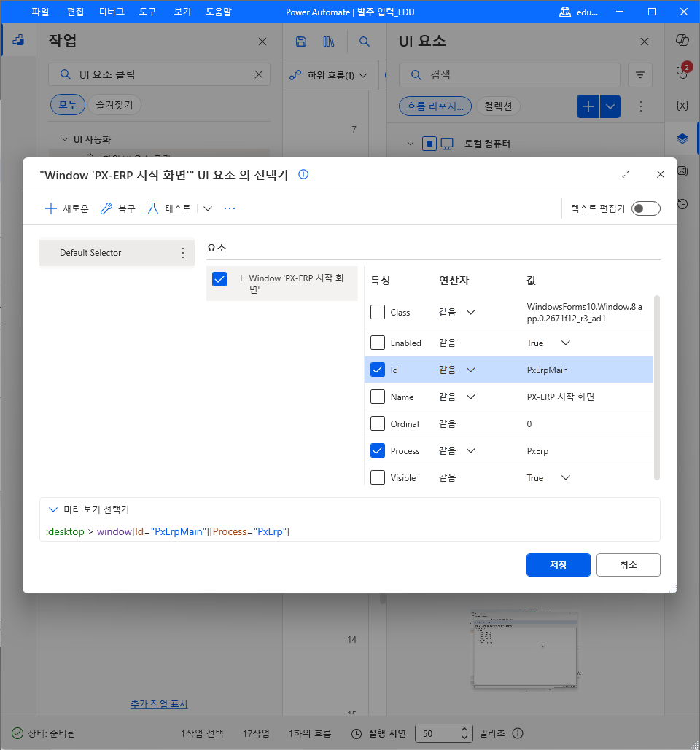Open the UI elements pane three-dot menu
Viewport: 700px width, 750px height.
(641, 106)
